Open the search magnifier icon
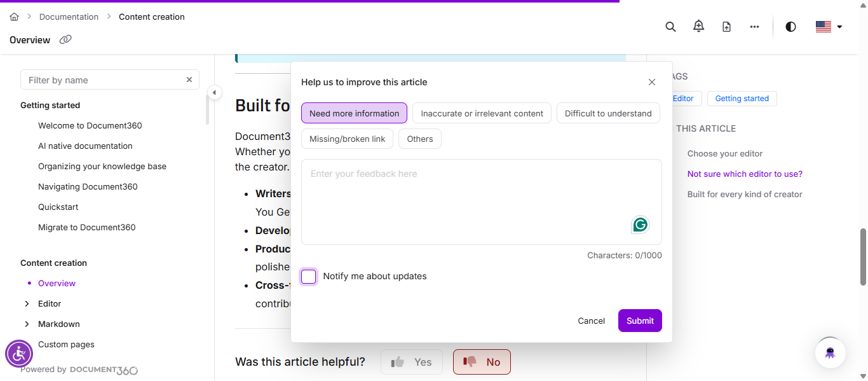This screenshot has height=381, width=868. click(x=670, y=27)
